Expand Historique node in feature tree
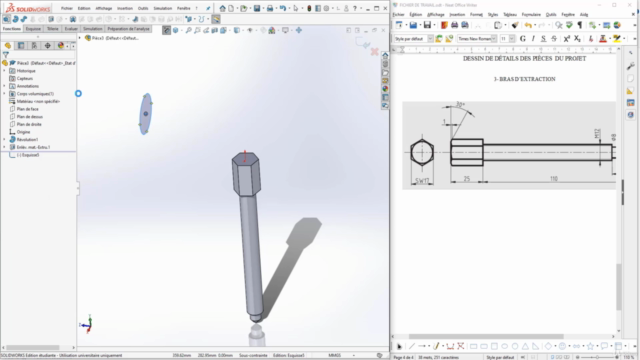Viewport: 640px width, 360px height. pyautogui.click(x=4, y=71)
